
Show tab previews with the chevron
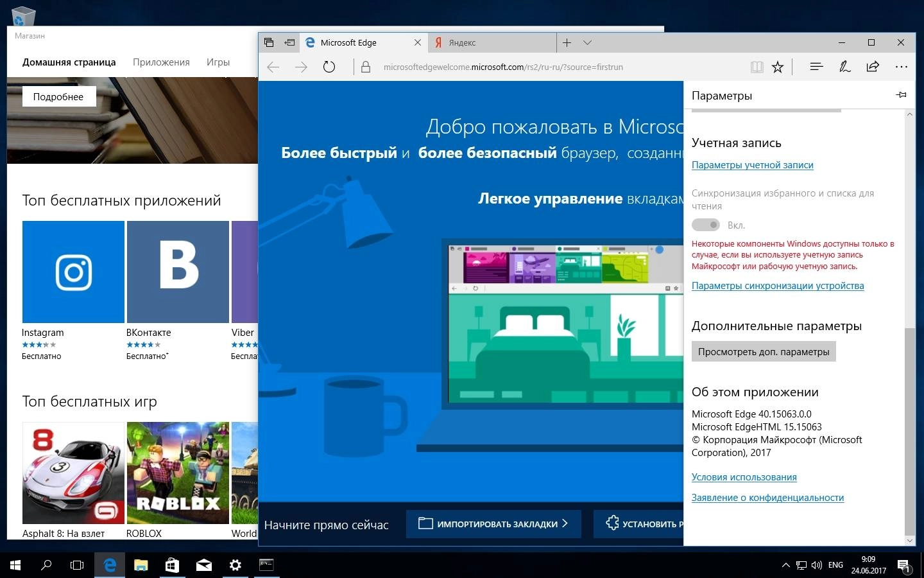pyautogui.click(x=587, y=42)
